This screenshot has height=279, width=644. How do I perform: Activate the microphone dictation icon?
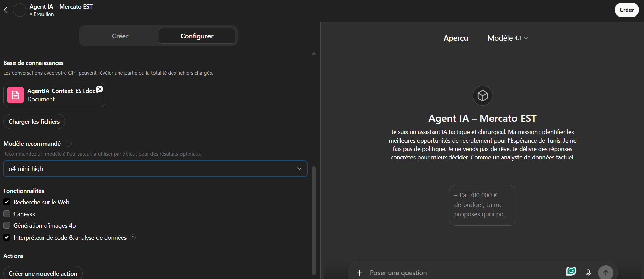point(588,273)
